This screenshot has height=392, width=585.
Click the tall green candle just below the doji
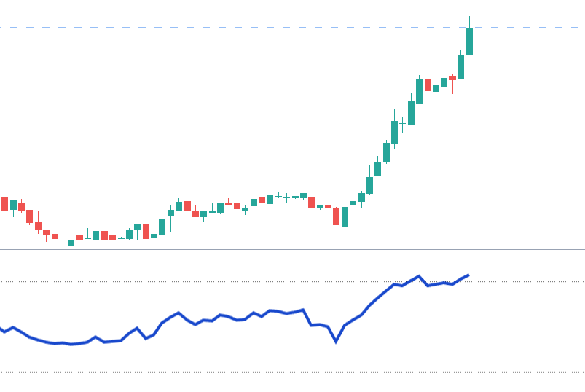coord(394,133)
